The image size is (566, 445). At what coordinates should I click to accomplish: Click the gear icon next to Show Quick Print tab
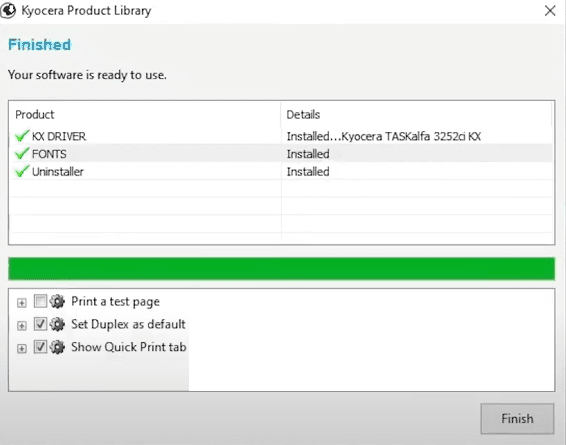click(57, 347)
